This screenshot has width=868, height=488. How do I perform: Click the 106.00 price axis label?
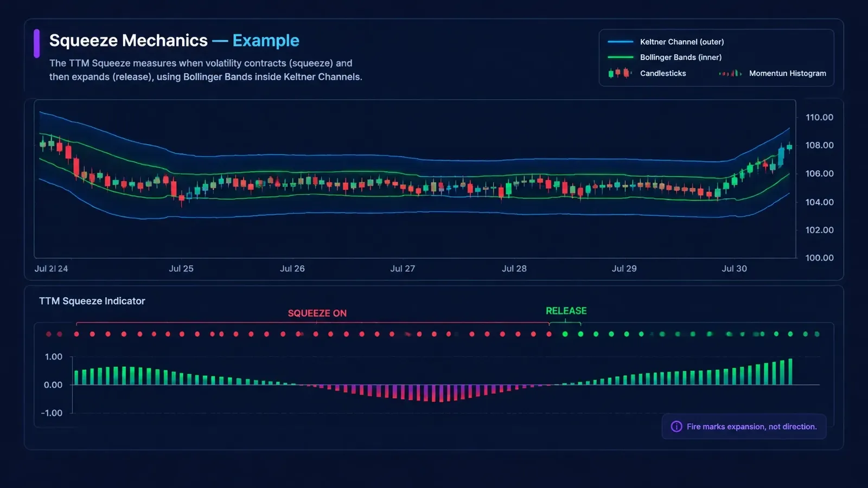click(x=819, y=174)
